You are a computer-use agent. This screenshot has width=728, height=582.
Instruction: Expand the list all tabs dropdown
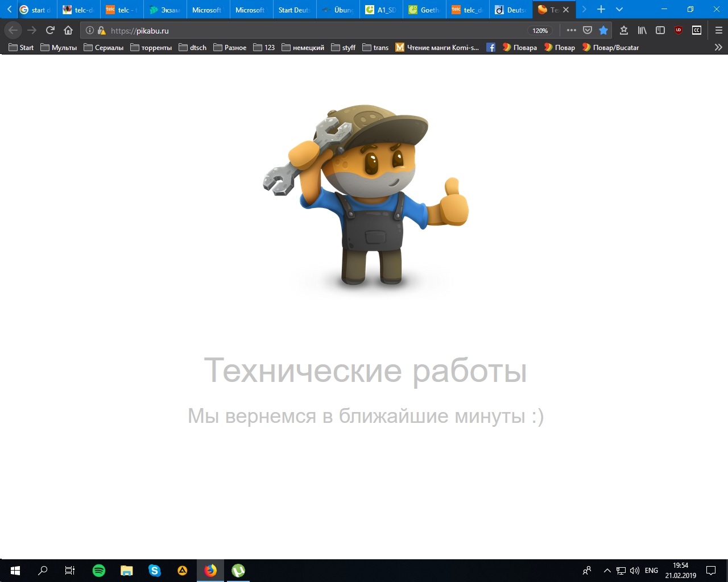(x=619, y=9)
